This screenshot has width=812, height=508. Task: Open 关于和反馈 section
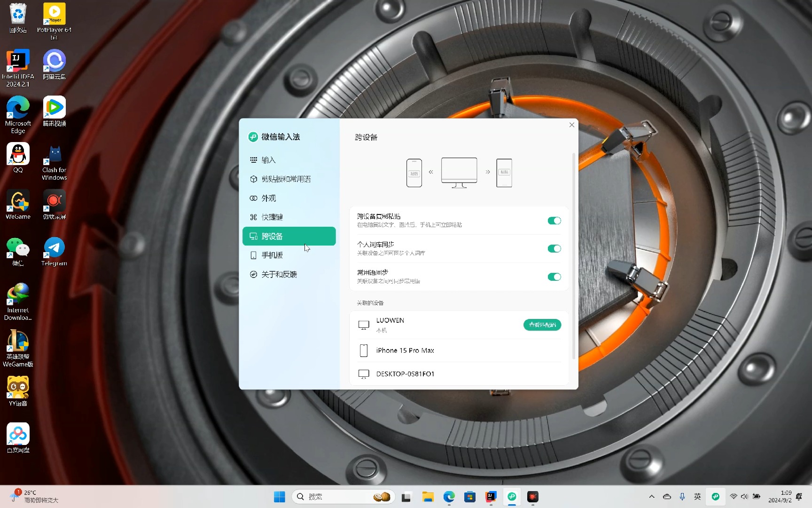(x=289, y=274)
